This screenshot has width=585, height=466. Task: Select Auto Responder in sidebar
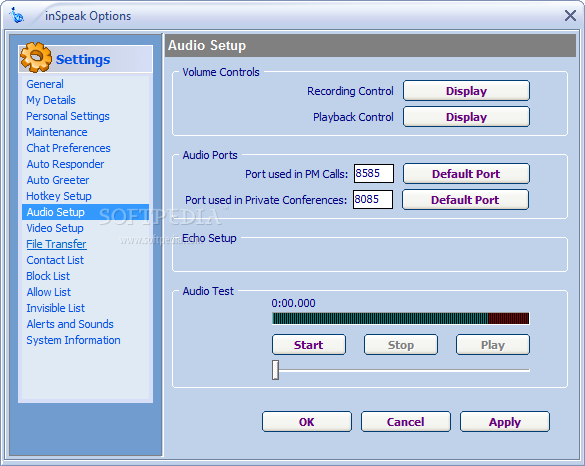pyautogui.click(x=65, y=164)
